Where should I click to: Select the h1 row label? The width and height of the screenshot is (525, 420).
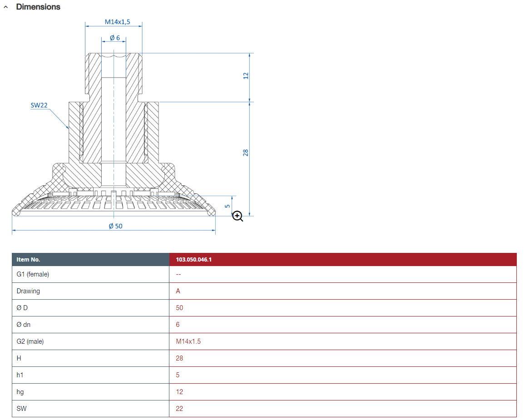[x=20, y=375]
